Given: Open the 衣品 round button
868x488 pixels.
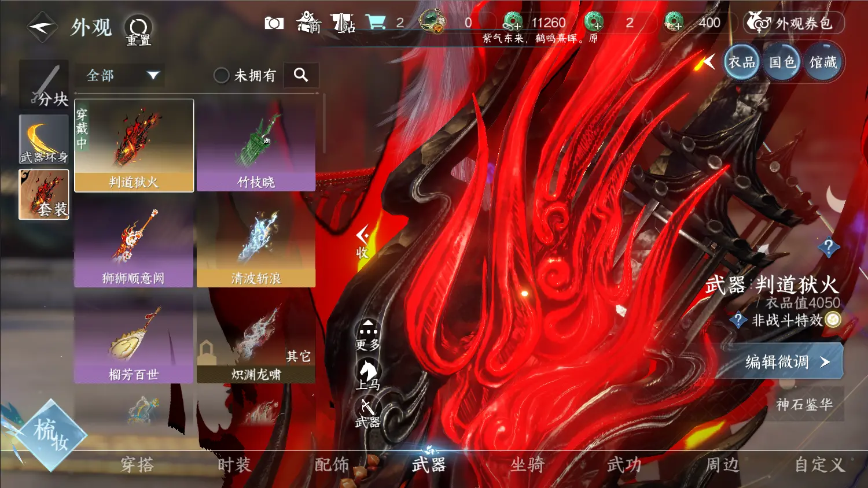Looking at the screenshot, I should pyautogui.click(x=741, y=62).
